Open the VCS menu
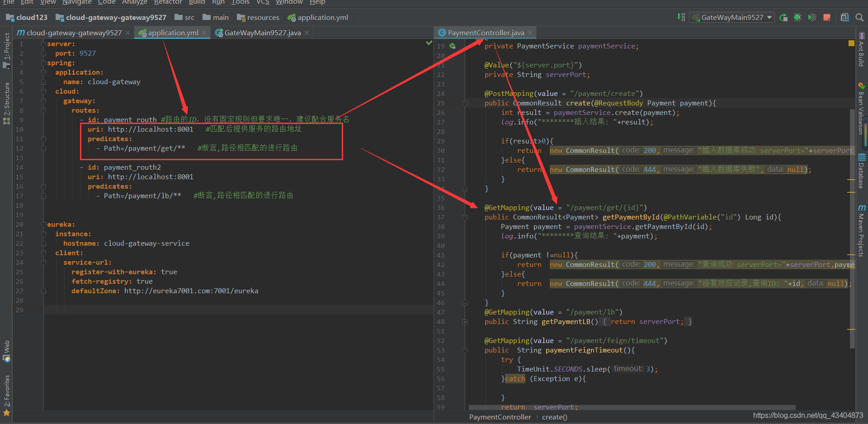Viewport: 868px width, 424px height. [x=263, y=2]
